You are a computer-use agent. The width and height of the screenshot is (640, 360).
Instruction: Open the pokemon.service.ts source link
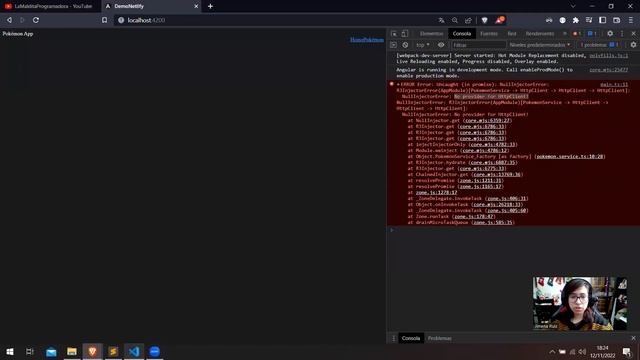[x=570, y=156]
